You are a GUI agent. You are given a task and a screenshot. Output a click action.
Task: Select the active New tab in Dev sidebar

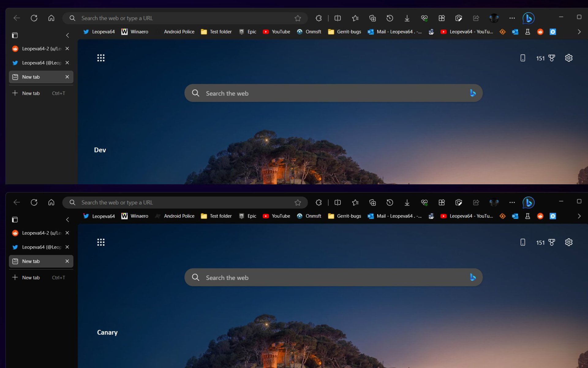coord(41,77)
